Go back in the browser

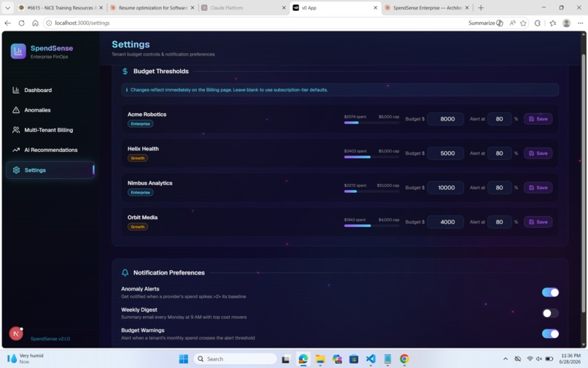click(7, 23)
